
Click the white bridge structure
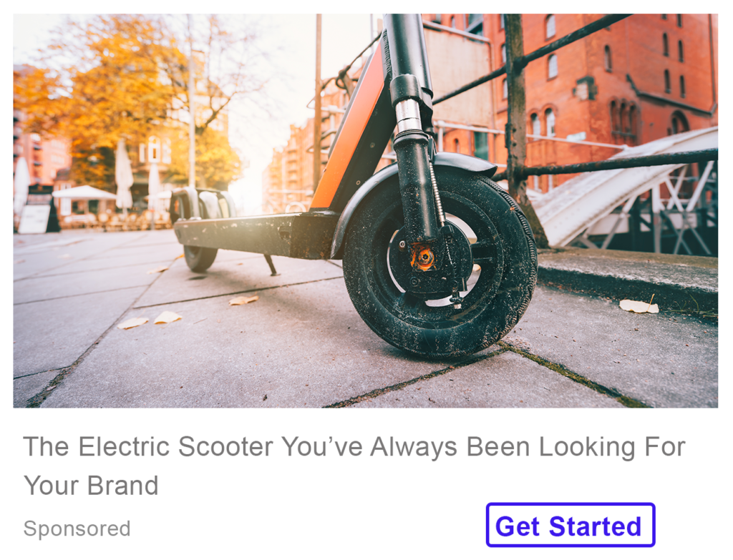tap(626, 187)
